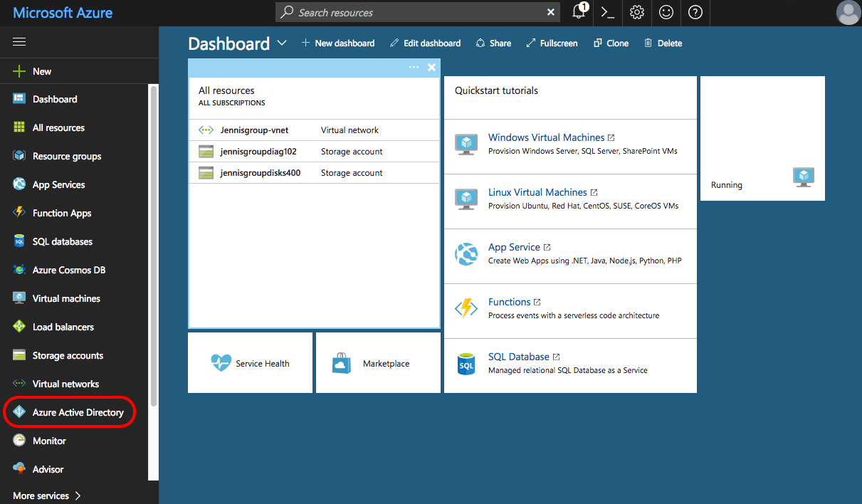Expand the Dashboard title dropdown chevron

coord(282,43)
